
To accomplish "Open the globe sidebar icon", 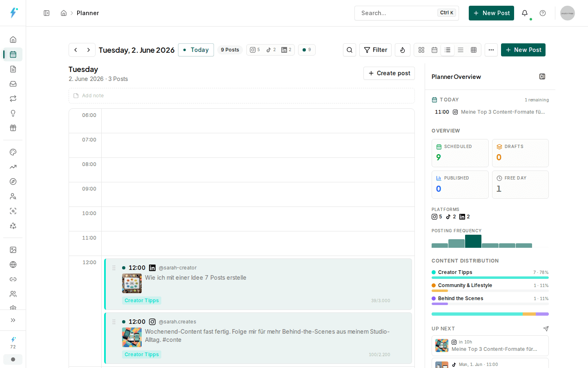I will [13, 265].
